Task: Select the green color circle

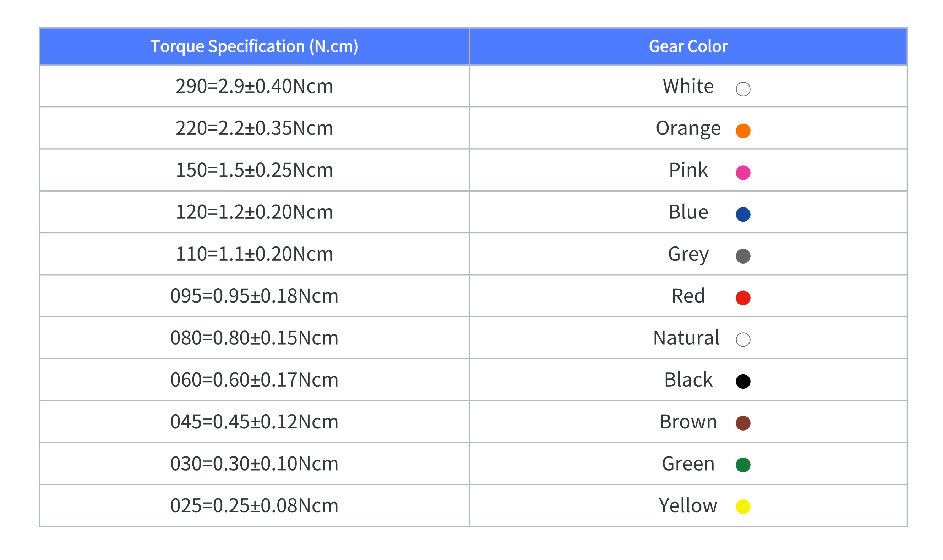Action: (742, 465)
